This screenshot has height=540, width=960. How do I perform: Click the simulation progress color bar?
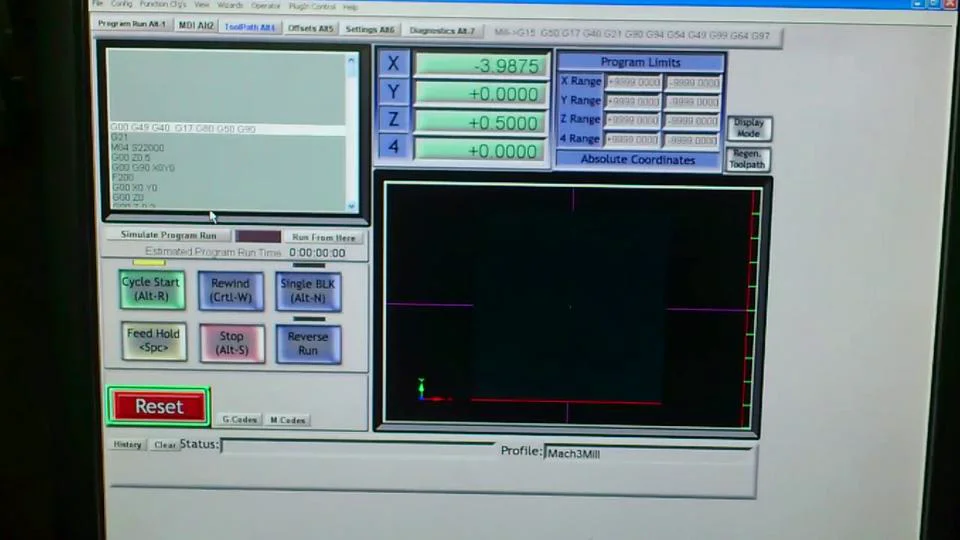pyautogui.click(x=258, y=236)
